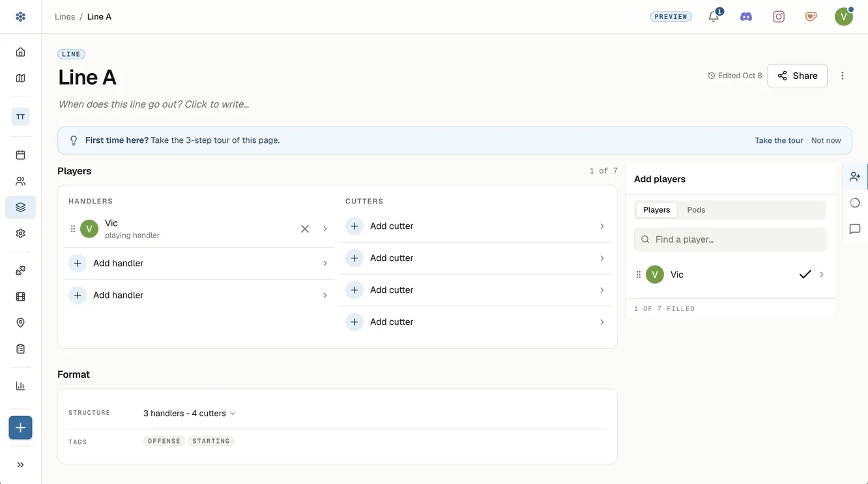Screen dimensions: 868x484
Task: Click the blue plus create button
Action: pyautogui.click(x=20, y=428)
